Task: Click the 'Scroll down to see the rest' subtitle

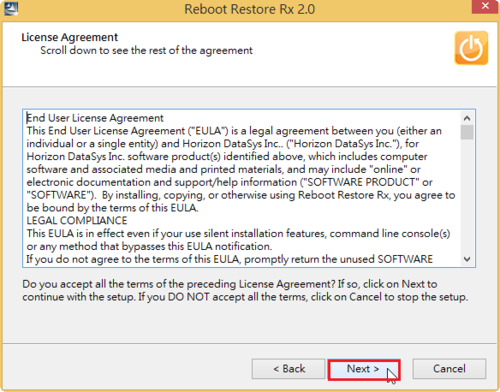Action: tap(146, 50)
